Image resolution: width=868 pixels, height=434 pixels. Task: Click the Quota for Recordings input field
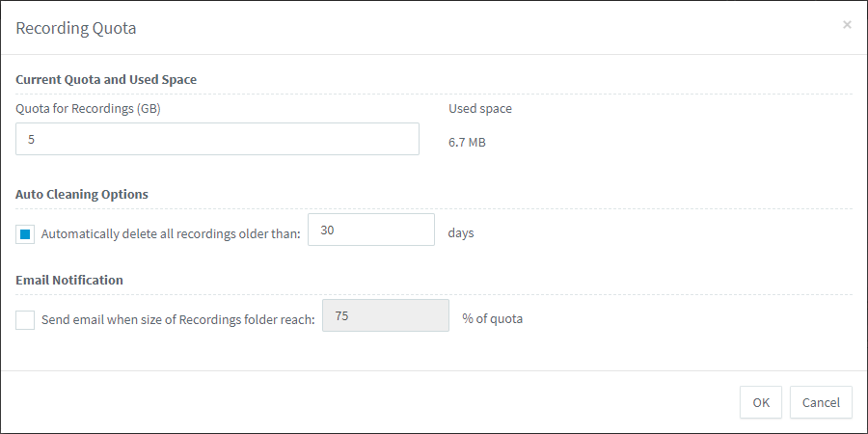(217, 139)
